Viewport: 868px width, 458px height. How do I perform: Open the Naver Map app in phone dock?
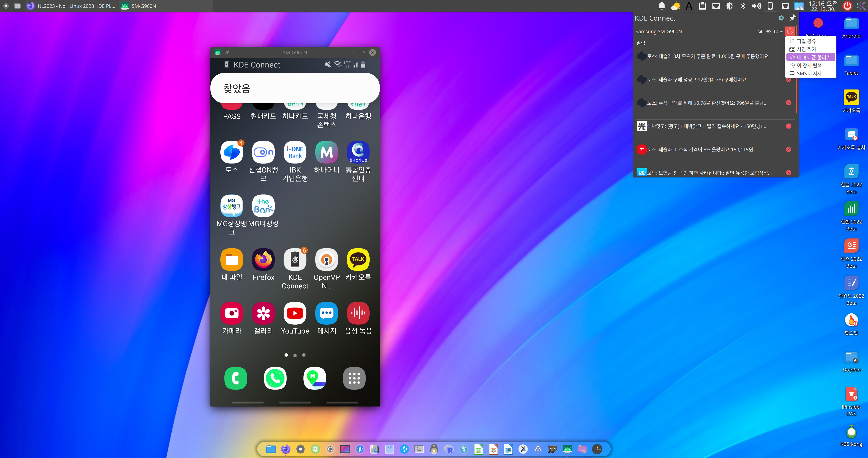[x=315, y=378]
